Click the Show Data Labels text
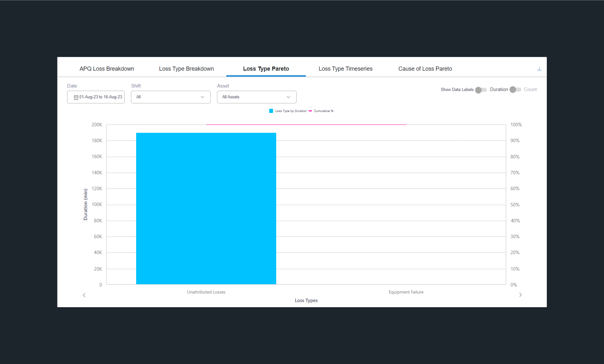This screenshot has height=364, width=604. (x=457, y=90)
